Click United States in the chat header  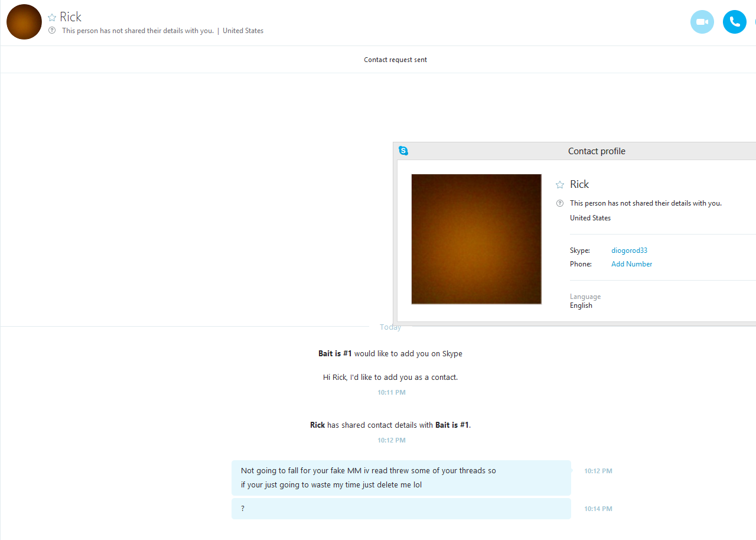pos(243,31)
